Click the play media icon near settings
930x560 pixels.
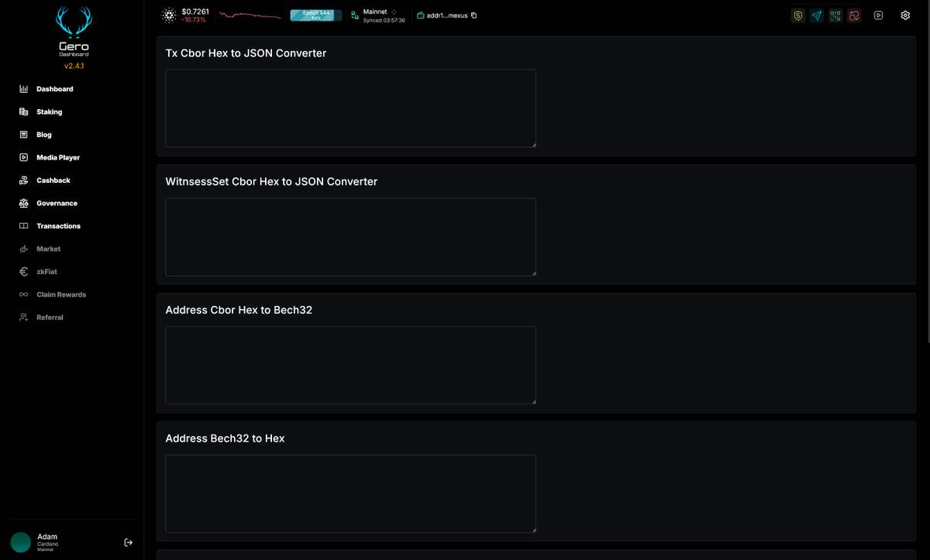click(x=878, y=15)
